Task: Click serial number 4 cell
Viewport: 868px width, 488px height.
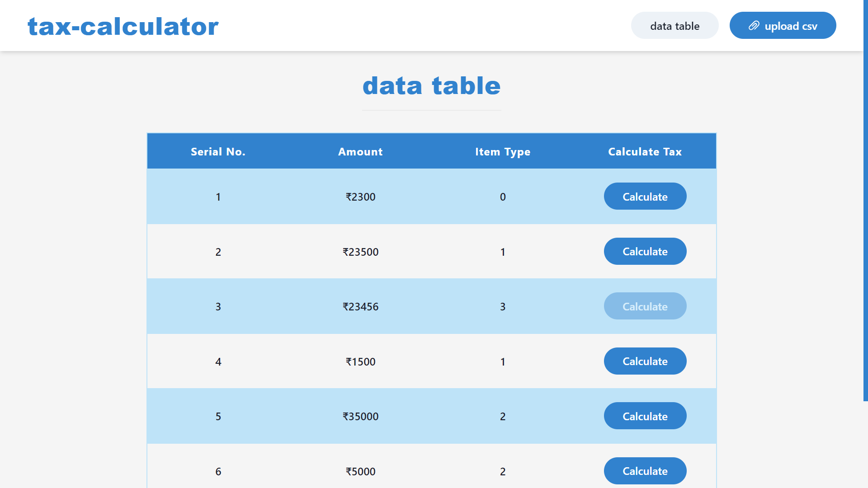Action: [x=218, y=362]
